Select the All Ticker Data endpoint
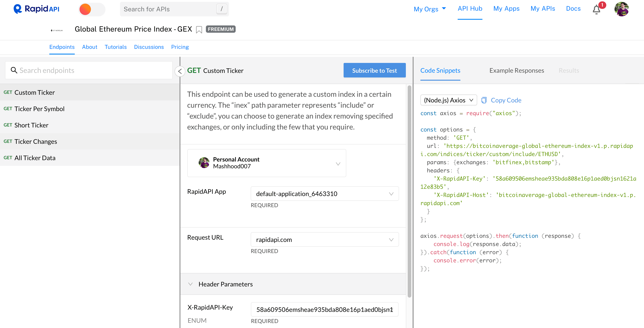This screenshot has width=644, height=328. [x=36, y=158]
